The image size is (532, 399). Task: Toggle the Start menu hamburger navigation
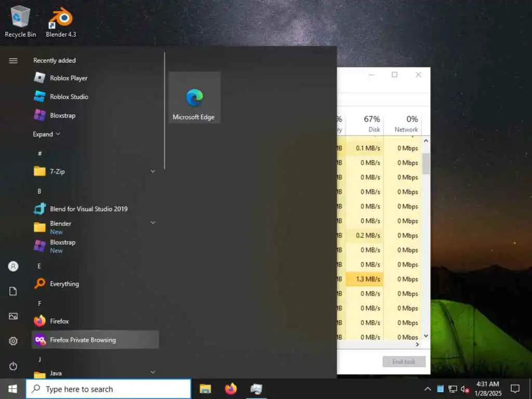[x=13, y=61]
